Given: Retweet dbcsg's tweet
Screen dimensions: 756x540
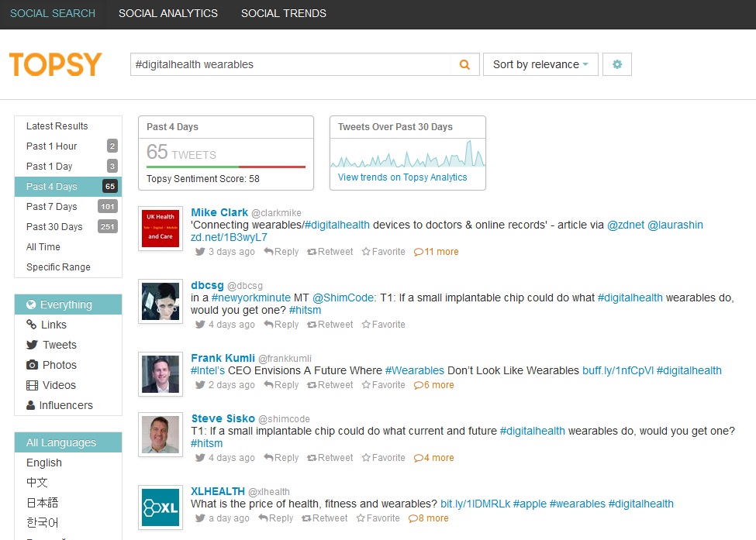Looking at the screenshot, I should [x=330, y=325].
